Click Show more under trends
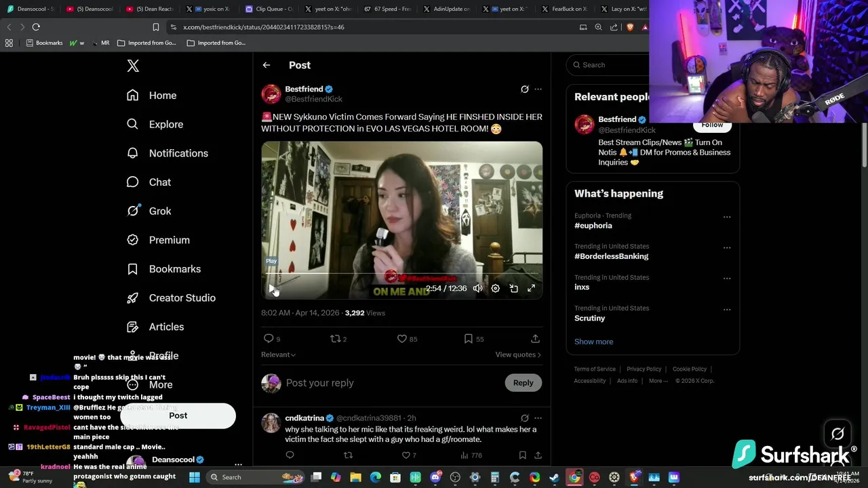Screen dimensions: 868x488 click(593, 342)
